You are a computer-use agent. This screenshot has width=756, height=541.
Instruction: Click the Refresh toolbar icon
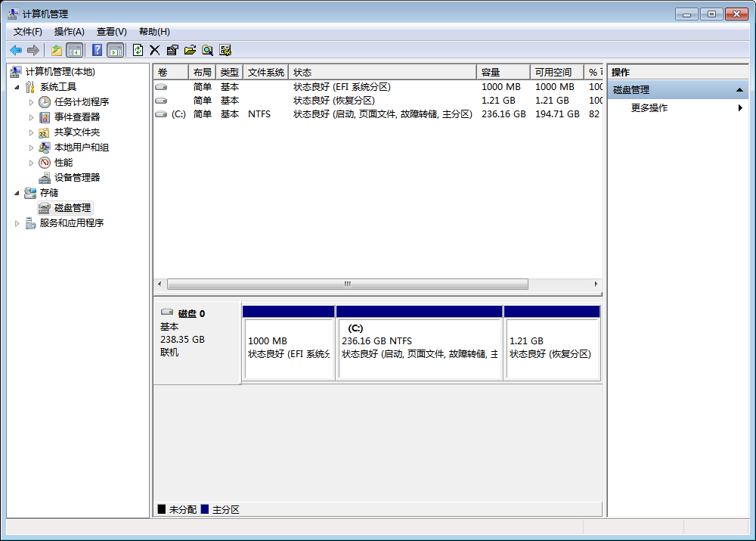pyautogui.click(x=138, y=50)
